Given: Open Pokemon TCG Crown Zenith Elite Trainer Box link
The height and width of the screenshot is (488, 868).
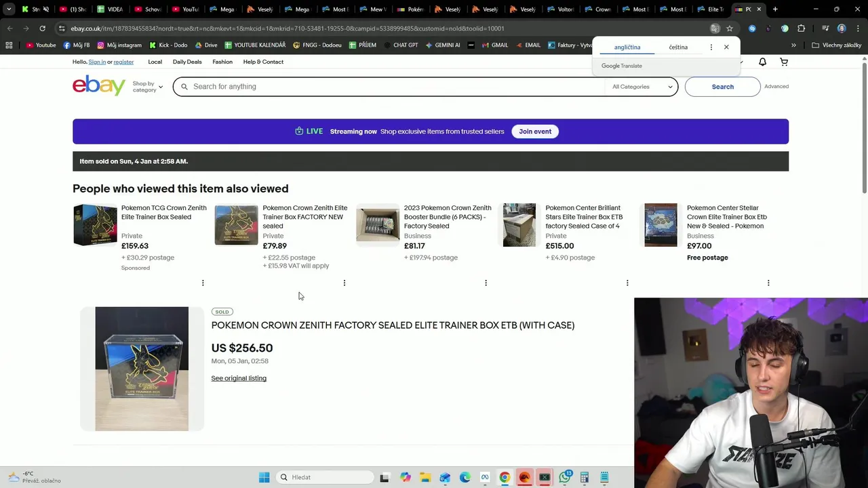Looking at the screenshot, I should click(163, 212).
